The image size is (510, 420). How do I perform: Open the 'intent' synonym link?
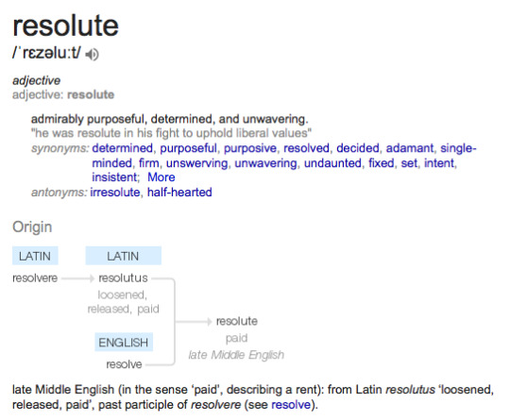coord(439,163)
